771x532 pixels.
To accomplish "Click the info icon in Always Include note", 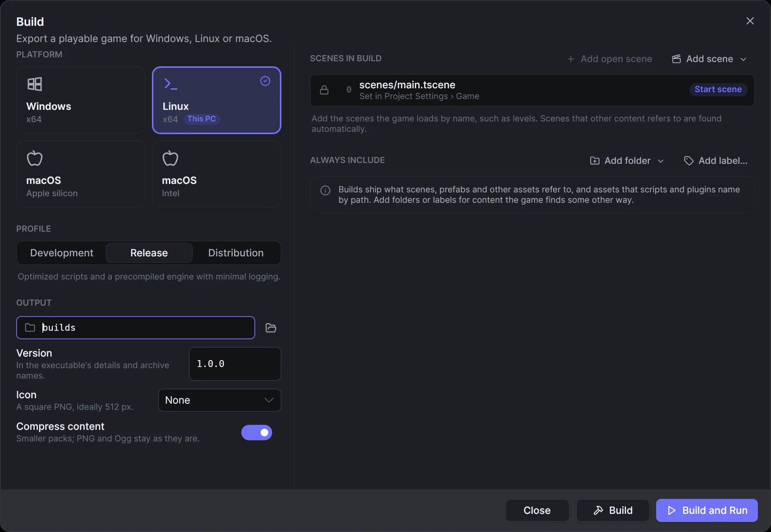I will (x=325, y=190).
